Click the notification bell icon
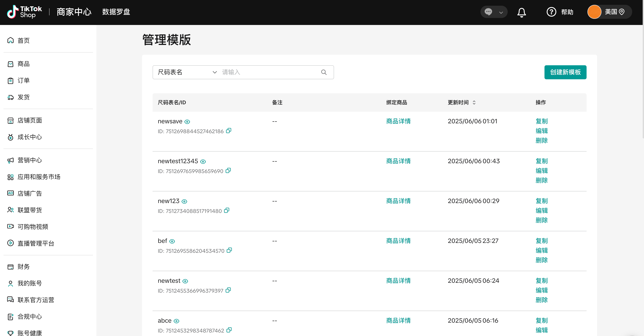 click(521, 12)
